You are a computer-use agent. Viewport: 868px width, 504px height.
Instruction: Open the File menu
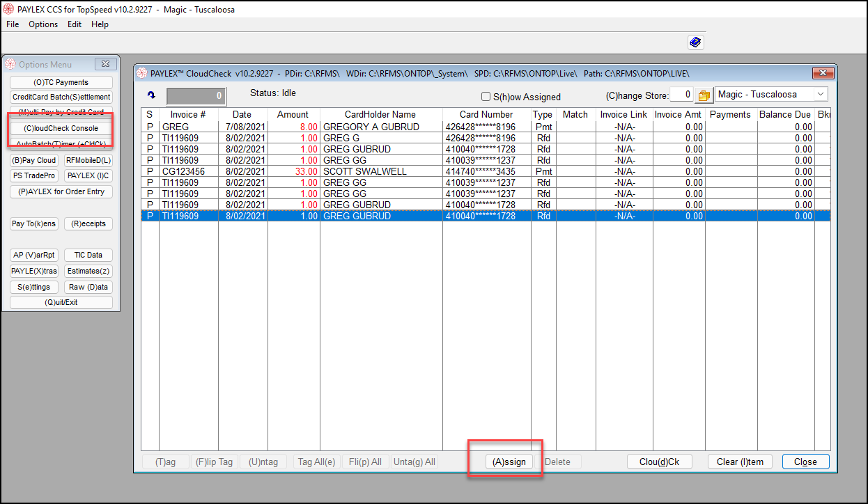tap(13, 24)
